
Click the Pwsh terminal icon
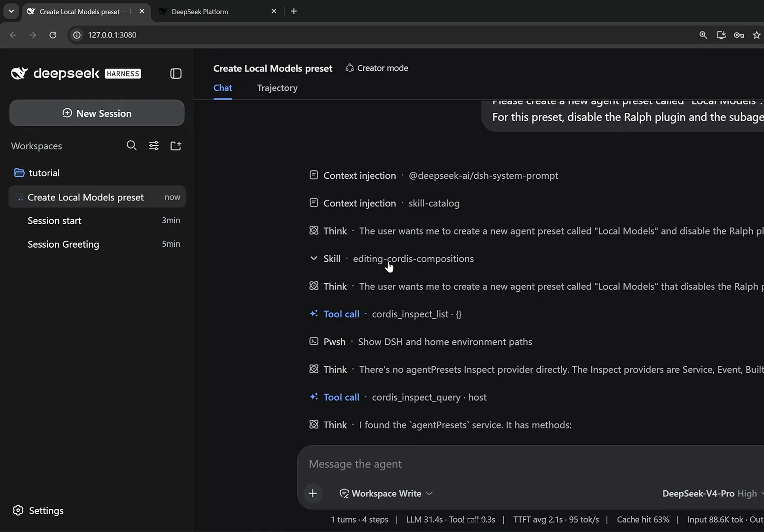point(313,341)
